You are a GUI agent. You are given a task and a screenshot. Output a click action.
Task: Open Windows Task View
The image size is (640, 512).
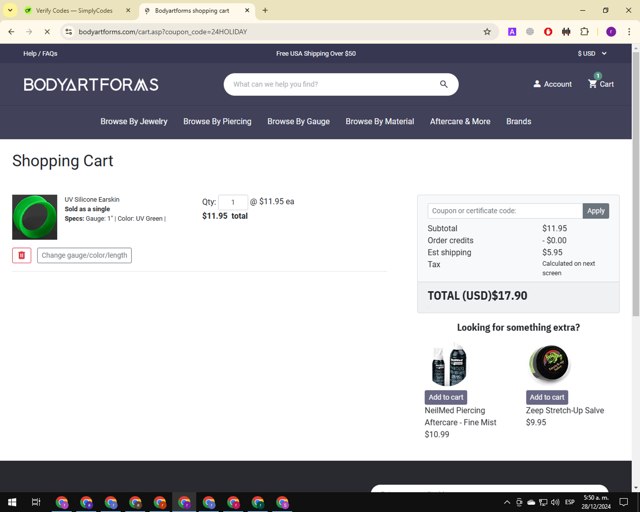tap(36, 502)
